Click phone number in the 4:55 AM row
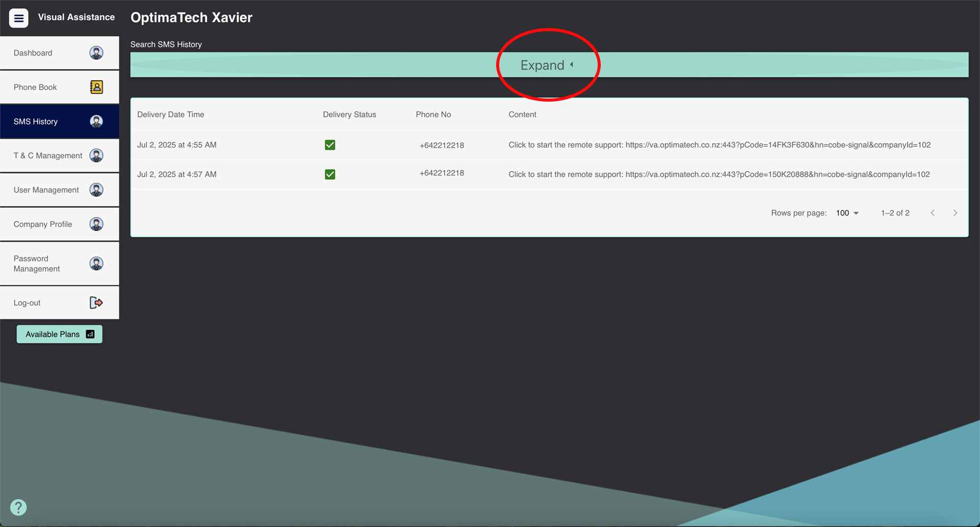 click(x=442, y=146)
